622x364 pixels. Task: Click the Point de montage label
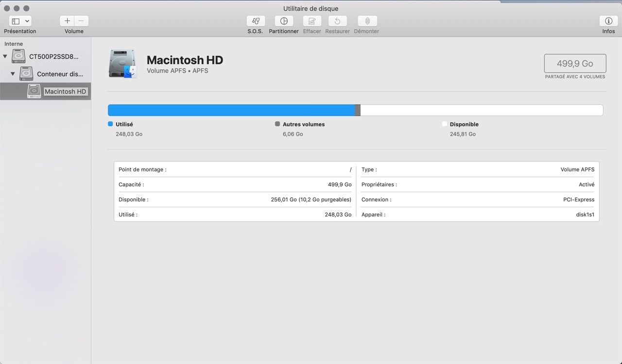click(142, 169)
